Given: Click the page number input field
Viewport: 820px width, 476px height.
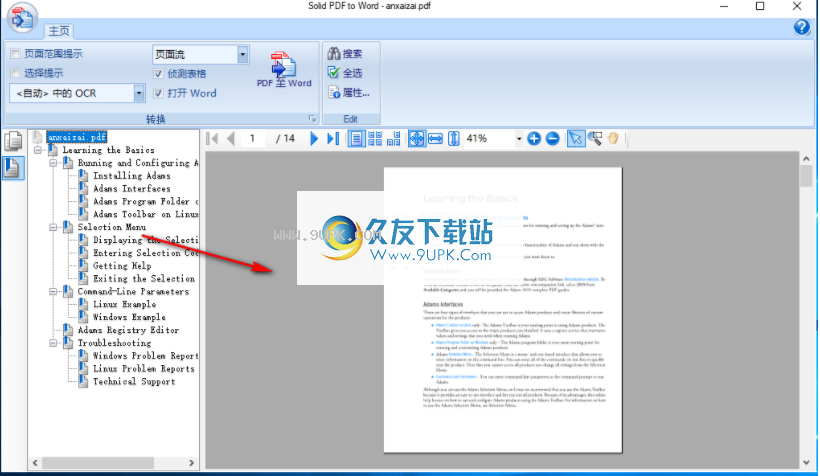Looking at the screenshot, I should 253,139.
